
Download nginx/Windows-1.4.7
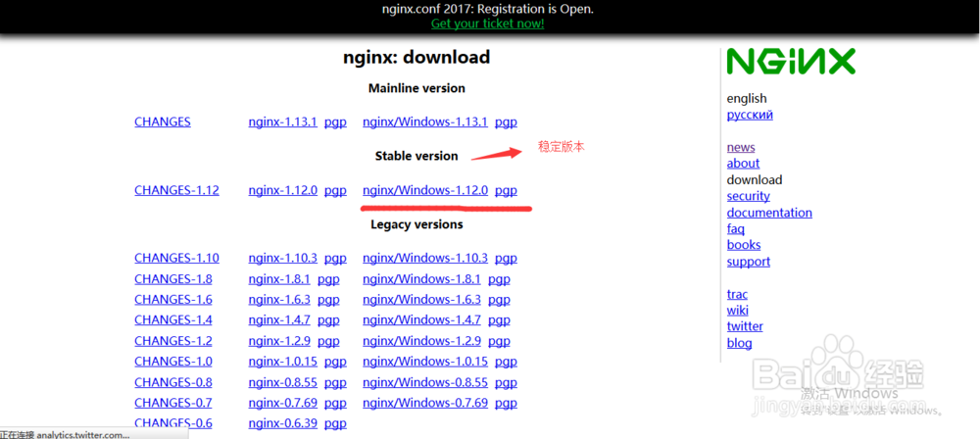point(421,320)
